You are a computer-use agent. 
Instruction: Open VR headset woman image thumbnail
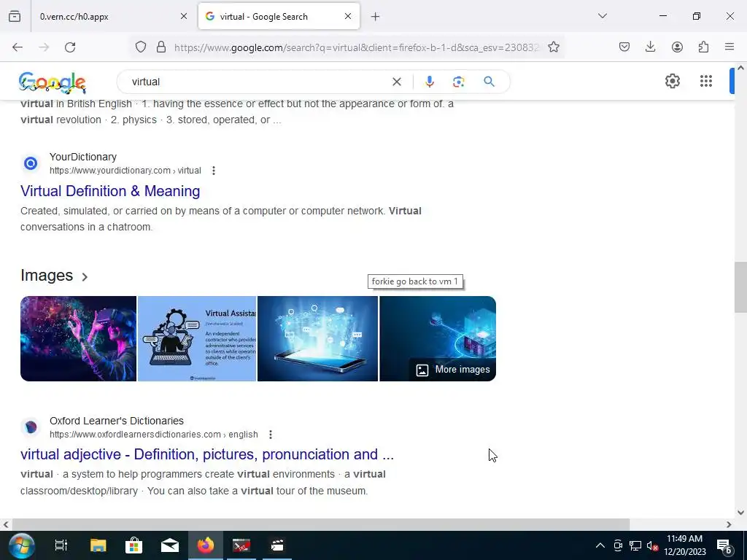78,338
